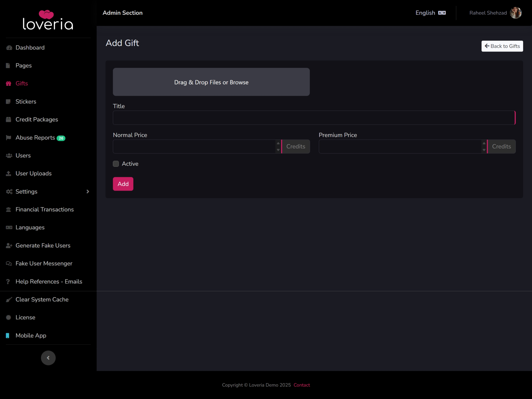Click the Drag & Drop Files upload area
The image size is (532, 399).
(x=211, y=82)
